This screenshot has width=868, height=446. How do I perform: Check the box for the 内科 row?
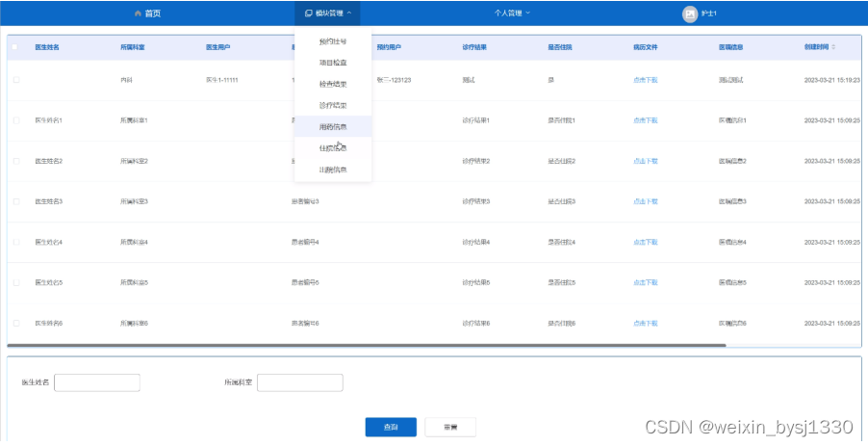[16, 80]
